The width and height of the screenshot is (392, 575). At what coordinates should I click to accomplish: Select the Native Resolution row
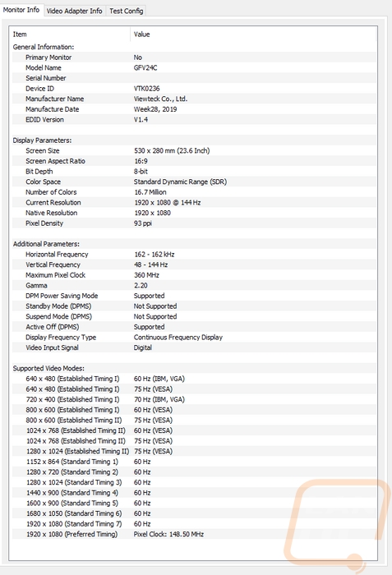pos(194,213)
